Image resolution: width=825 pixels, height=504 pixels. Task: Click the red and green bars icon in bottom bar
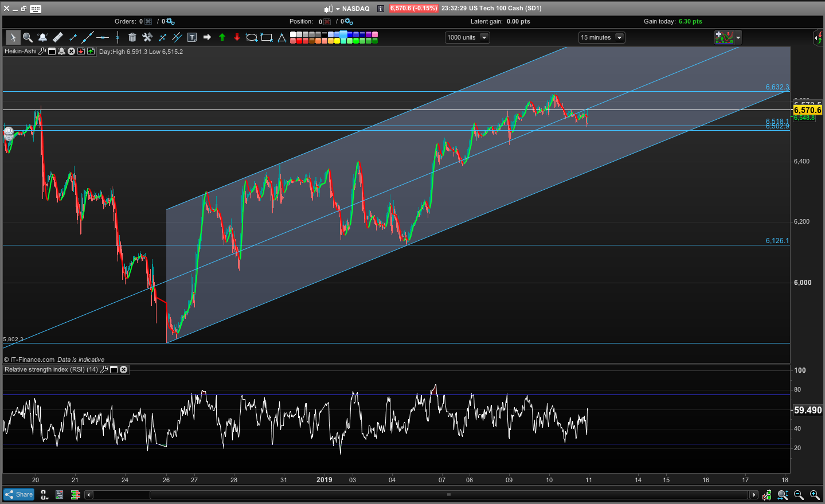click(x=75, y=494)
